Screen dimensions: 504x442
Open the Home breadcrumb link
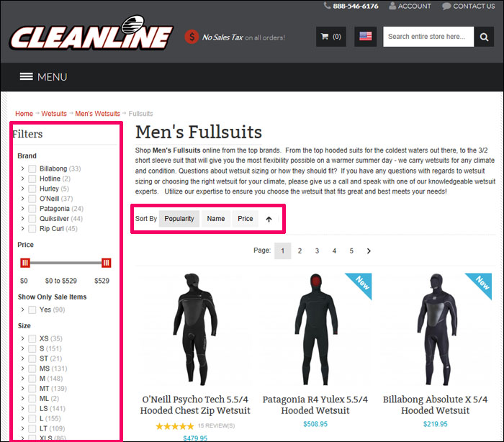tap(24, 114)
